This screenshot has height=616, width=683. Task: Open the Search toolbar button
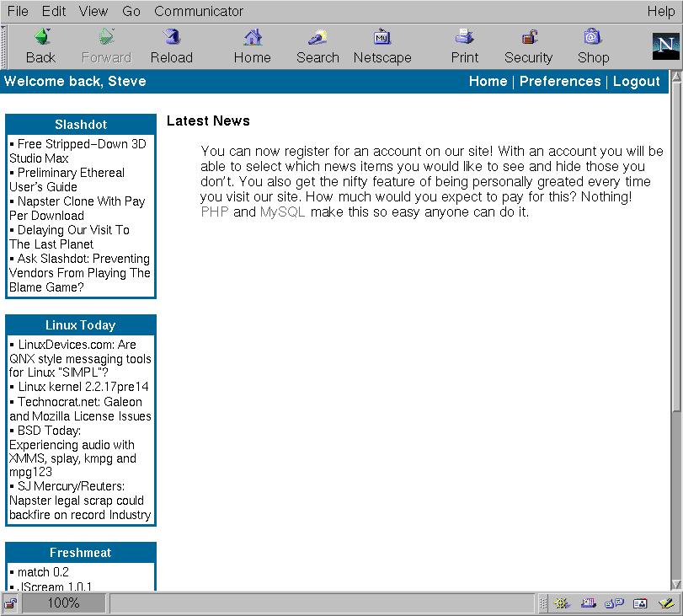click(317, 46)
